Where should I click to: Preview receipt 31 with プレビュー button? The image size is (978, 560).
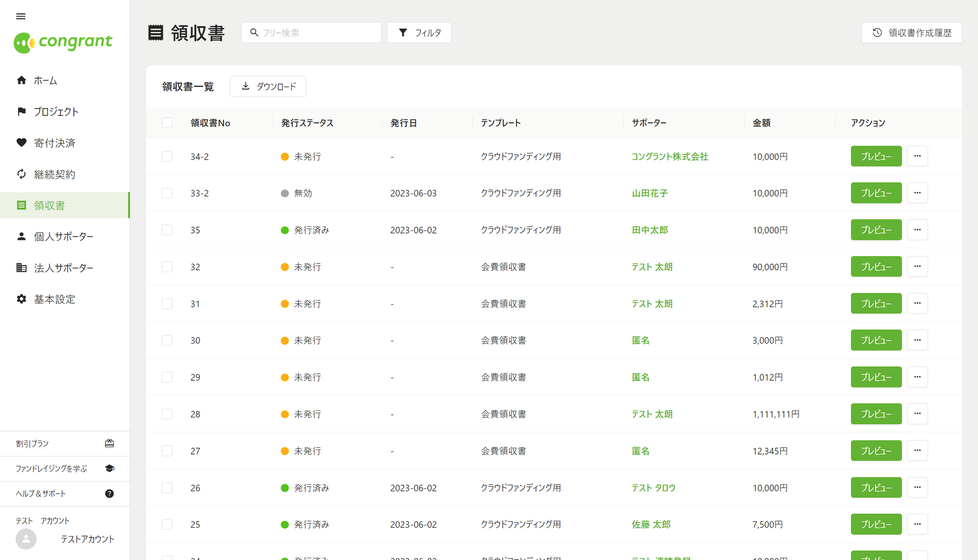point(876,303)
